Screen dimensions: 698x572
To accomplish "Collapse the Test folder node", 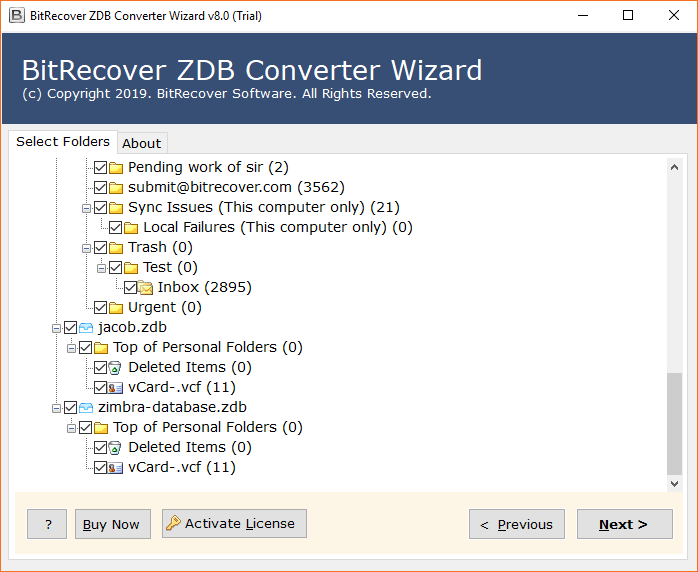I will 101,268.
